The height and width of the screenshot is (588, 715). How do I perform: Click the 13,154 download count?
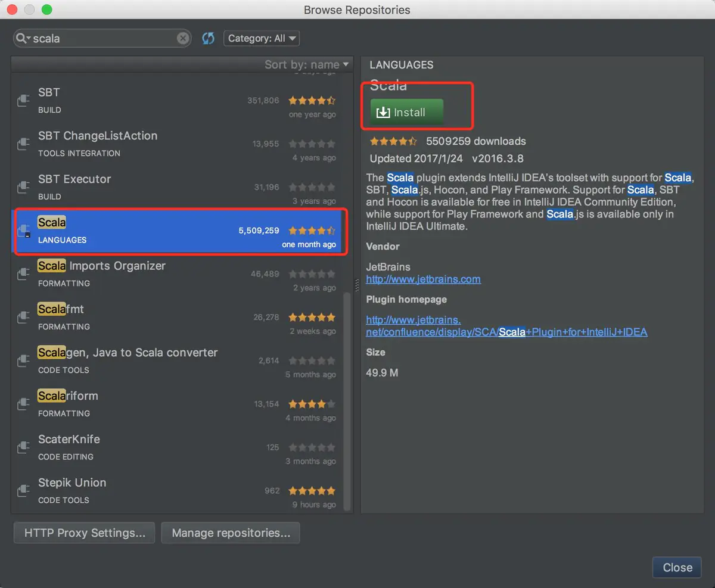[x=266, y=404]
